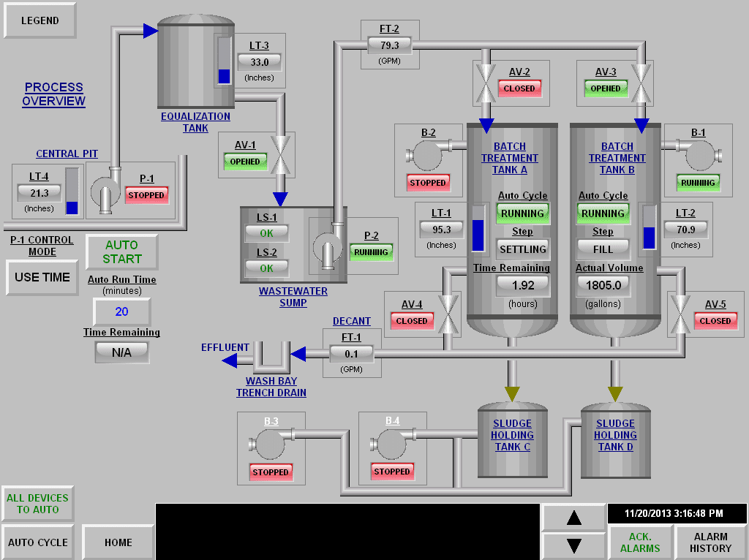Toggle B-1 RUNNING status button
The height and width of the screenshot is (560, 749).
(x=698, y=182)
